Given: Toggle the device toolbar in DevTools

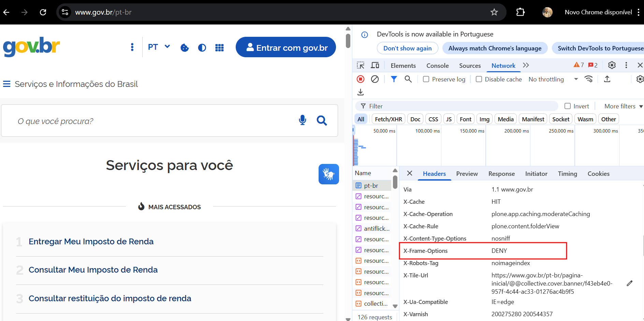Looking at the screenshot, I should (x=375, y=65).
